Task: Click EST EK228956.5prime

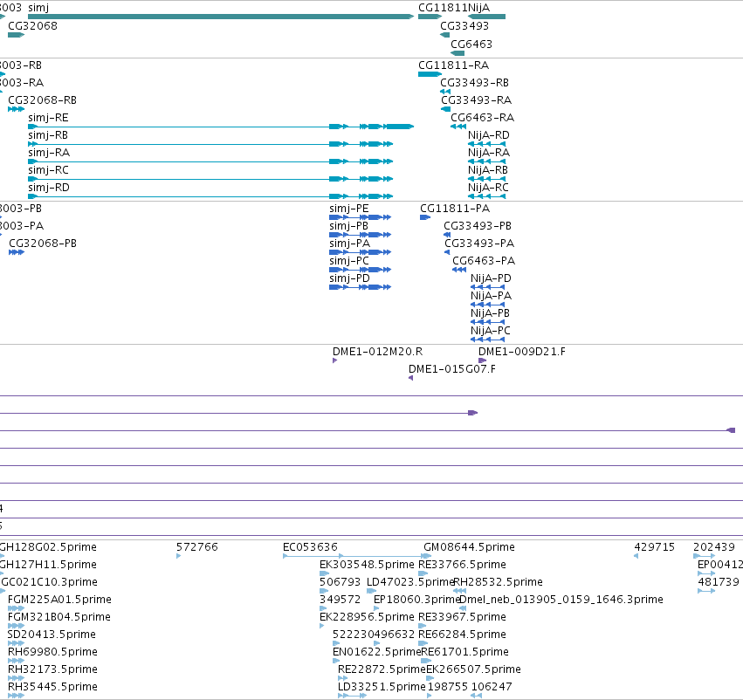Action: pos(322,626)
